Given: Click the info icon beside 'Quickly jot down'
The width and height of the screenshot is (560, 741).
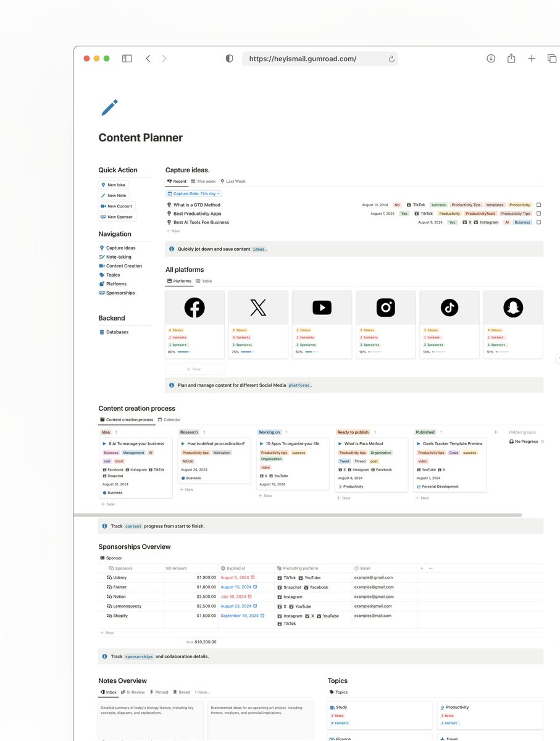Looking at the screenshot, I should 172,249.
